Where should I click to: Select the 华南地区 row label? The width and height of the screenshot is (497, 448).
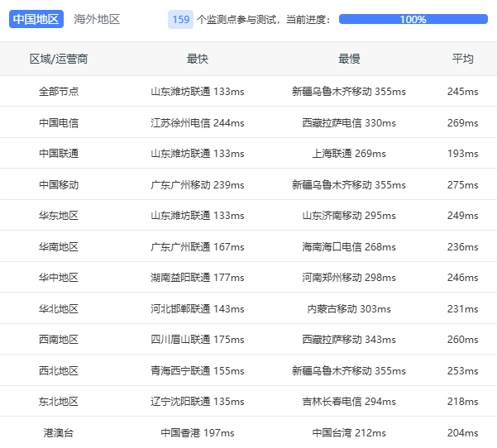[59, 247]
